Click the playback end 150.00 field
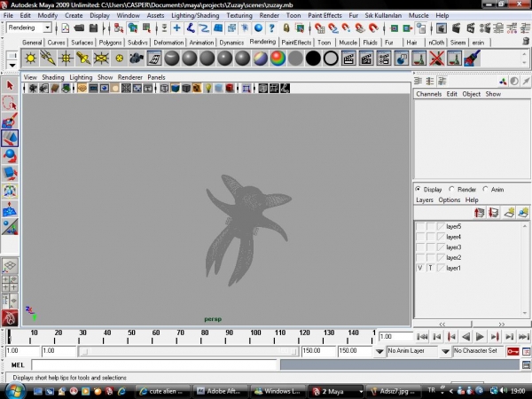Viewport: 532px width, 399px height. point(318,351)
